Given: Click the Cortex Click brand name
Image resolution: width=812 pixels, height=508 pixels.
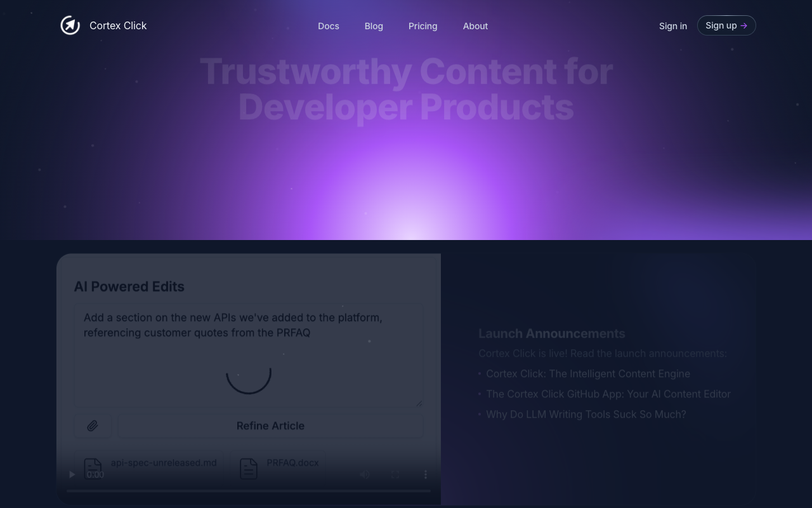Looking at the screenshot, I should point(118,25).
